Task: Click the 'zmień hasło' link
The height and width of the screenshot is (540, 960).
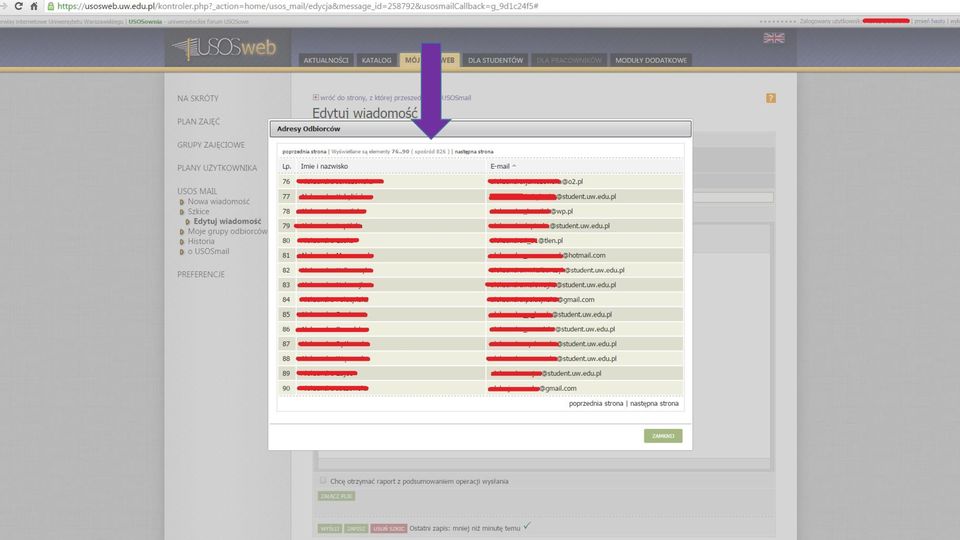Action: 929,21
